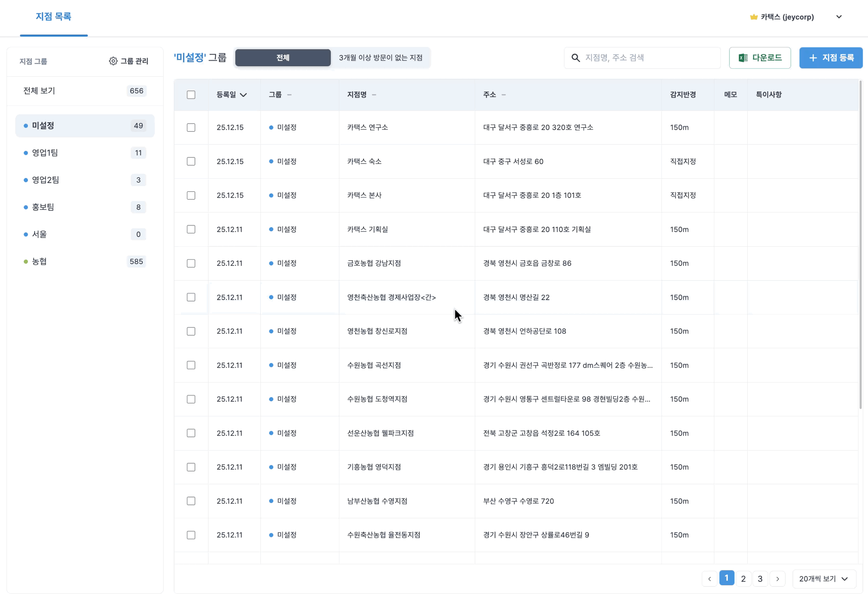This screenshot has height=602, width=868.
Task: Open page 2 of the branch list
Action: [x=743, y=579]
